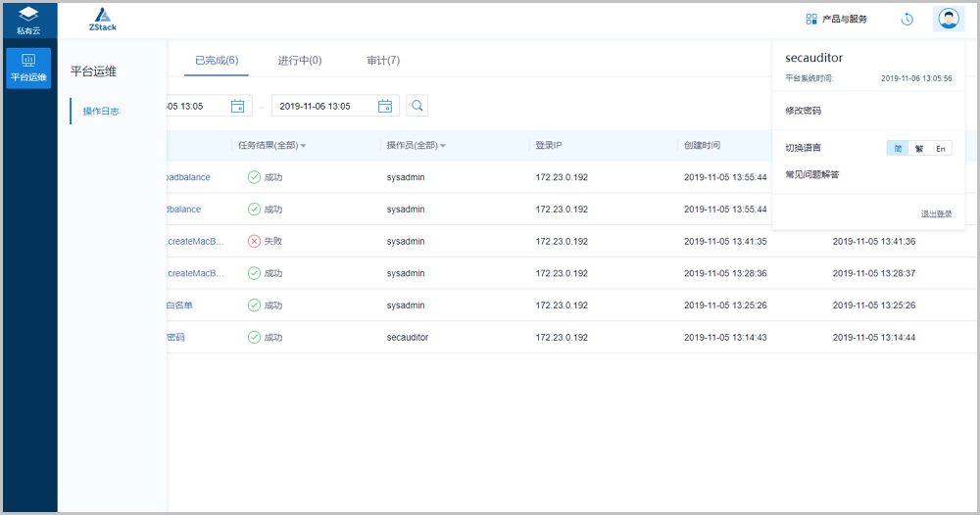Switch to the 审计(7) tab
The height and width of the screenshot is (515, 980).
tap(383, 61)
